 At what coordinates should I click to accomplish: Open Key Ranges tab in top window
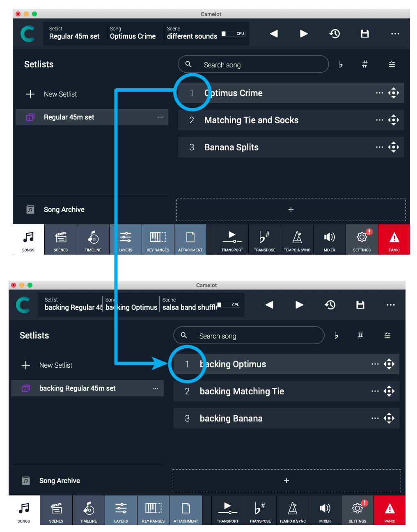pyautogui.click(x=158, y=240)
